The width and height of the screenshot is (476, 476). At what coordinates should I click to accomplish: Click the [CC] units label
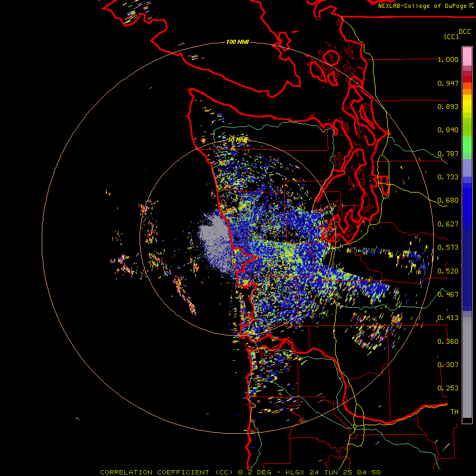tap(452, 36)
